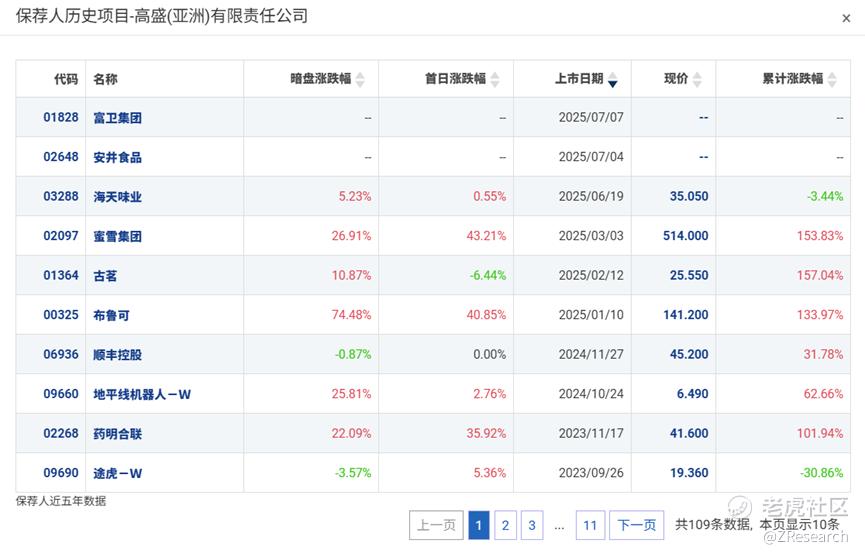Image resolution: width=865 pixels, height=557 pixels.
Task: Click the 代码 column header
Action: (x=66, y=79)
